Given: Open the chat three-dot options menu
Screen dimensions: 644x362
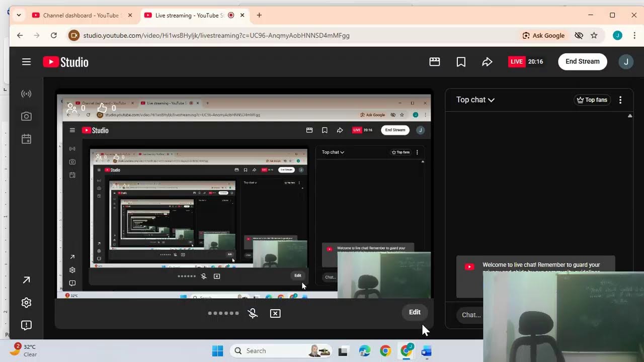Looking at the screenshot, I should (x=620, y=100).
